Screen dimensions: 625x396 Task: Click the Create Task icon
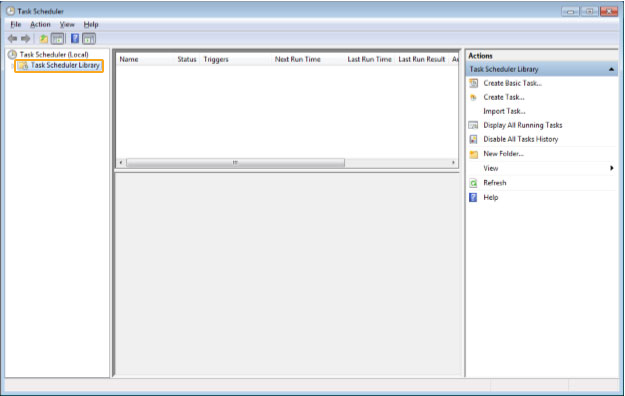473,97
